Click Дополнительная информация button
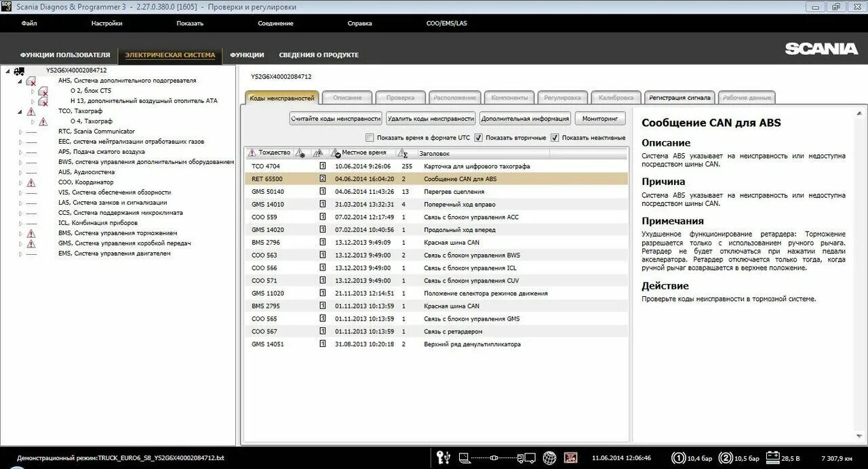Image resolution: width=868 pixels, height=469 pixels. click(x=525, y=119)
